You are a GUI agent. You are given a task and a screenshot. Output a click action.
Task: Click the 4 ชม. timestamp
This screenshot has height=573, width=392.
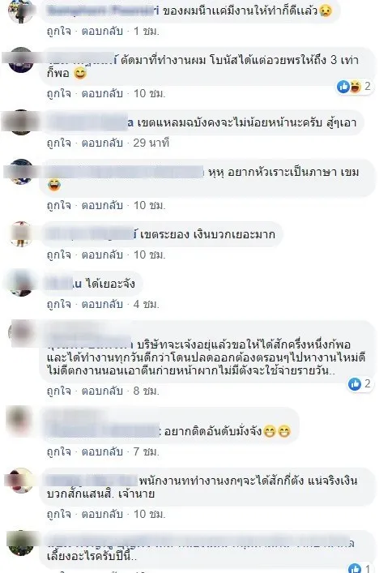tap(146, 304)
